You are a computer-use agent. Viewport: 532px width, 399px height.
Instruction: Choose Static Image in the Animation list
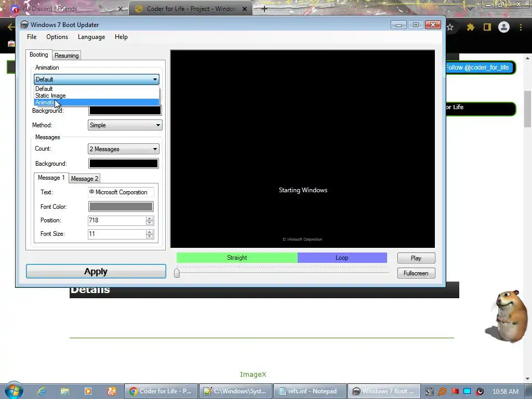[96, 96]
